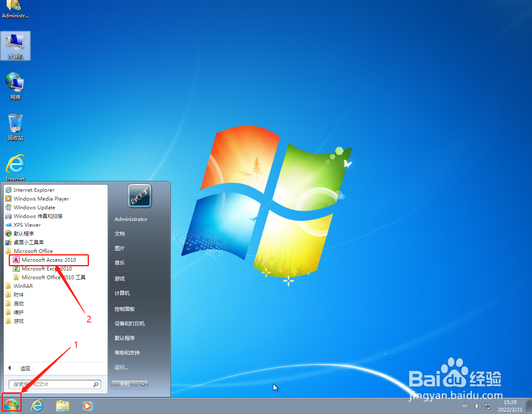The image size is (532, 414).
Task: Open shutdown options arrow
Action: coord(144,384)
